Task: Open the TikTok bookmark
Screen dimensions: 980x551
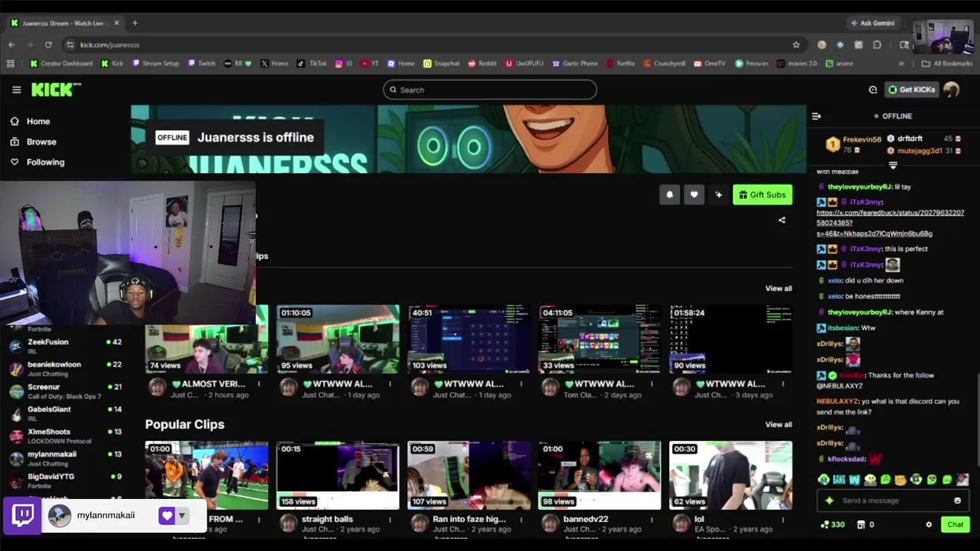Action: pos(312,64)
